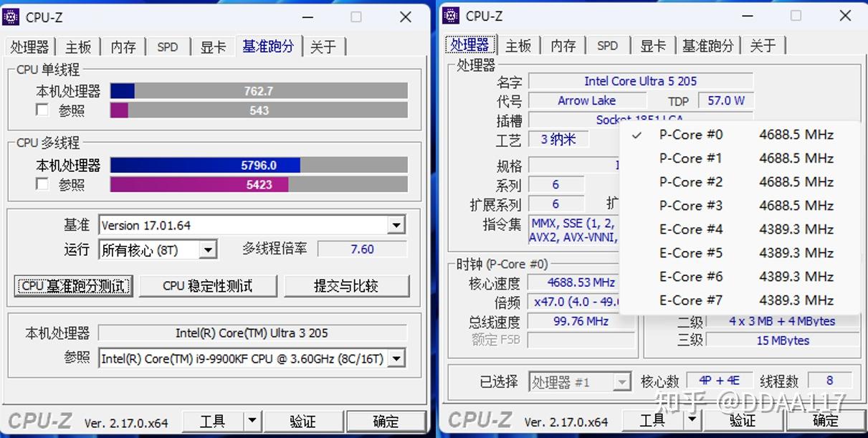Click 工具 button in right window
The image size is (868, 438).
point(653,421)
